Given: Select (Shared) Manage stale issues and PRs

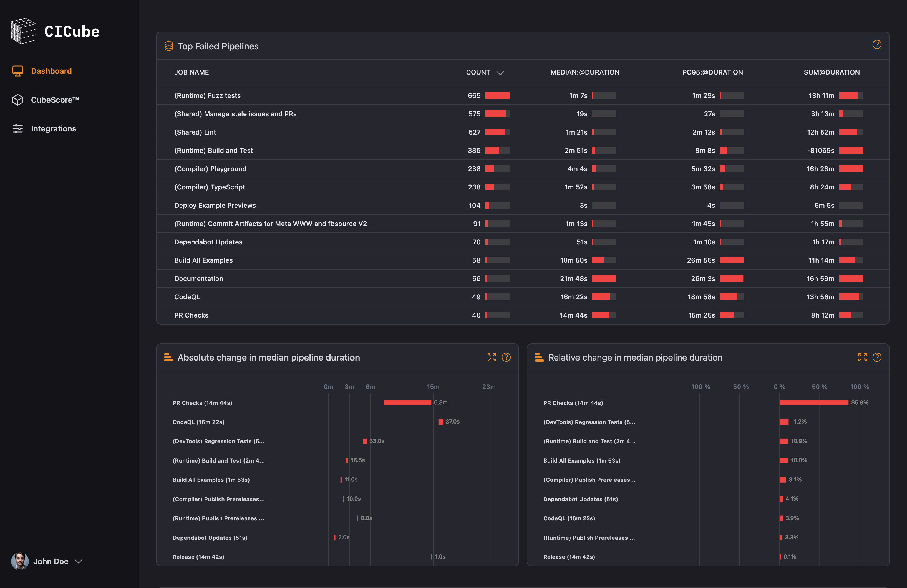Looking at the screenshot, I should [x=523, y=114].
